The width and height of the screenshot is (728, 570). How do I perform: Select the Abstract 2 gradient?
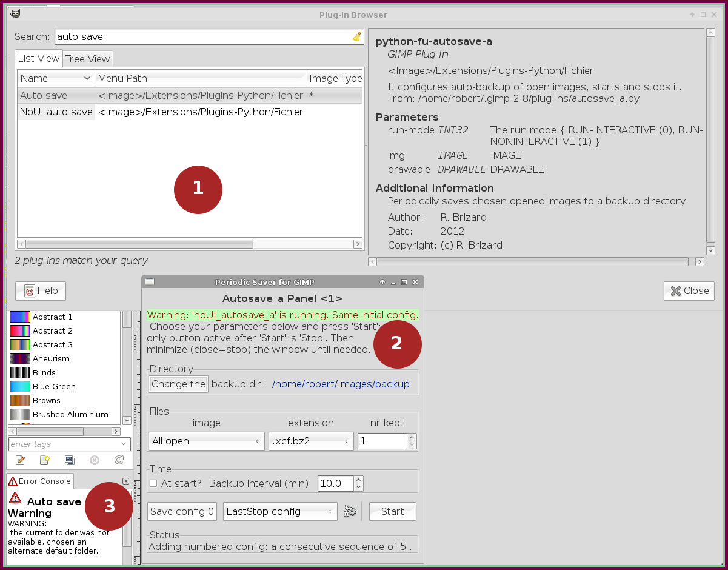tap(64, 330)
